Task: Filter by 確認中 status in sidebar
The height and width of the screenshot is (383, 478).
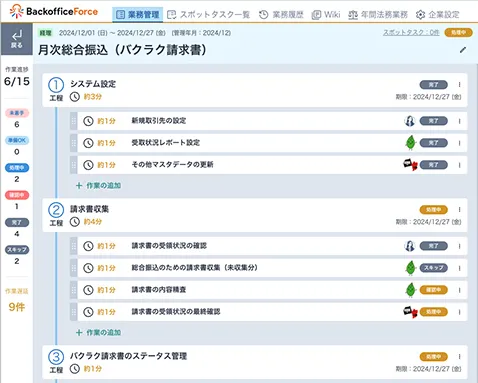Action: click(x=17, y=195)
